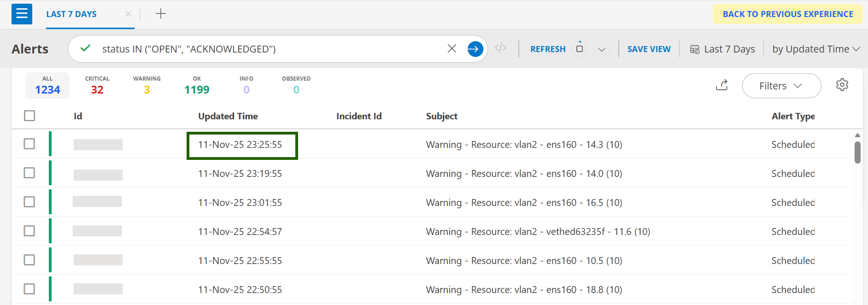Export alerts using the share icon
The width and height of the screenshot is (868, 305).
pos(721,85)
